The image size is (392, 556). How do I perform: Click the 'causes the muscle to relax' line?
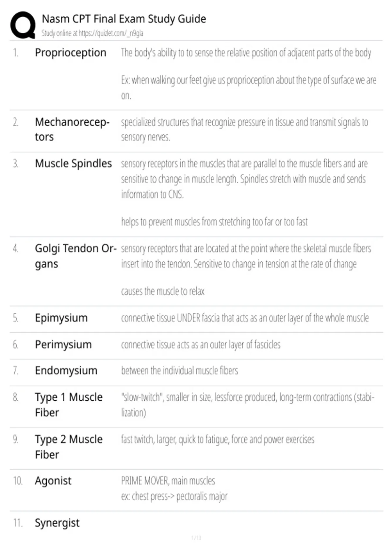[x=163, y=291]
